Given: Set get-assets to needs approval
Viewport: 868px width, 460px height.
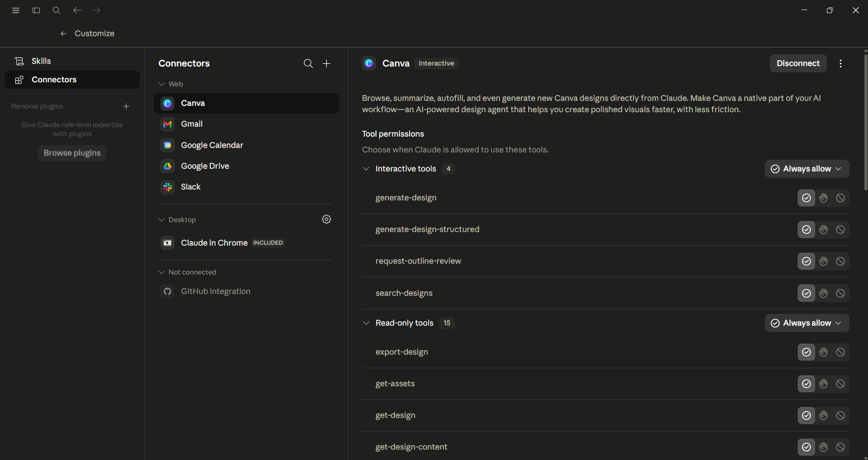Looking at the screenshot, I should (823, 384).
